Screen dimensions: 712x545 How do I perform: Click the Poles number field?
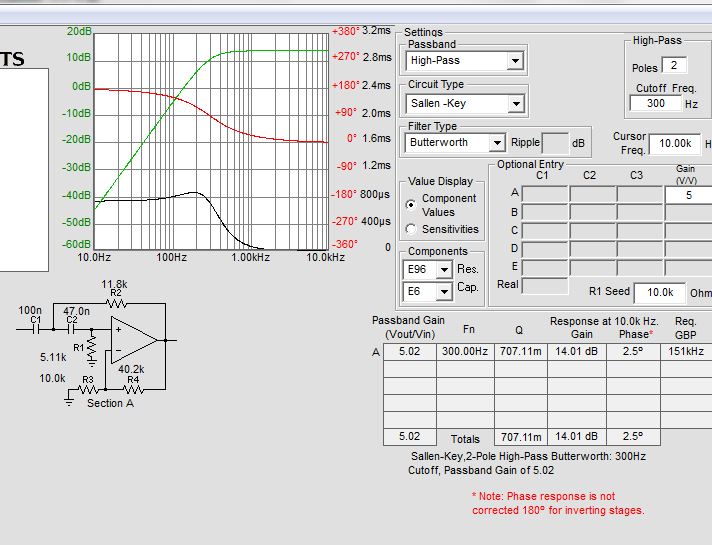(674, 67)
